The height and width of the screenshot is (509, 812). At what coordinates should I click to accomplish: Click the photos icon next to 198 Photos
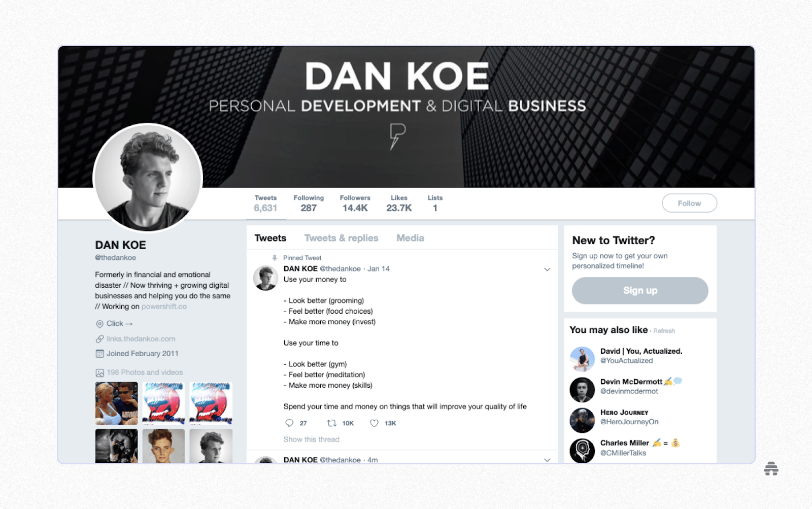tap(99, 372)
